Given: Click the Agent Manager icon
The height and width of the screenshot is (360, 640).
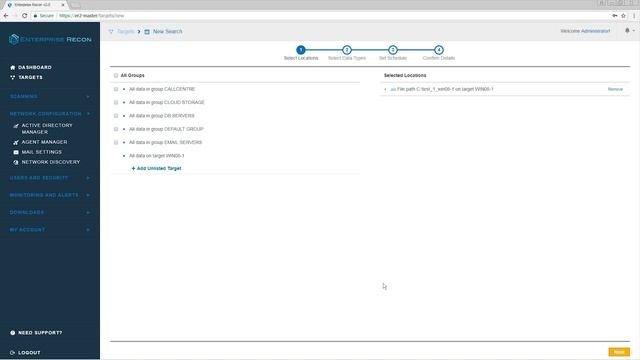Looking at the screenshot, I should pos(16,142).
